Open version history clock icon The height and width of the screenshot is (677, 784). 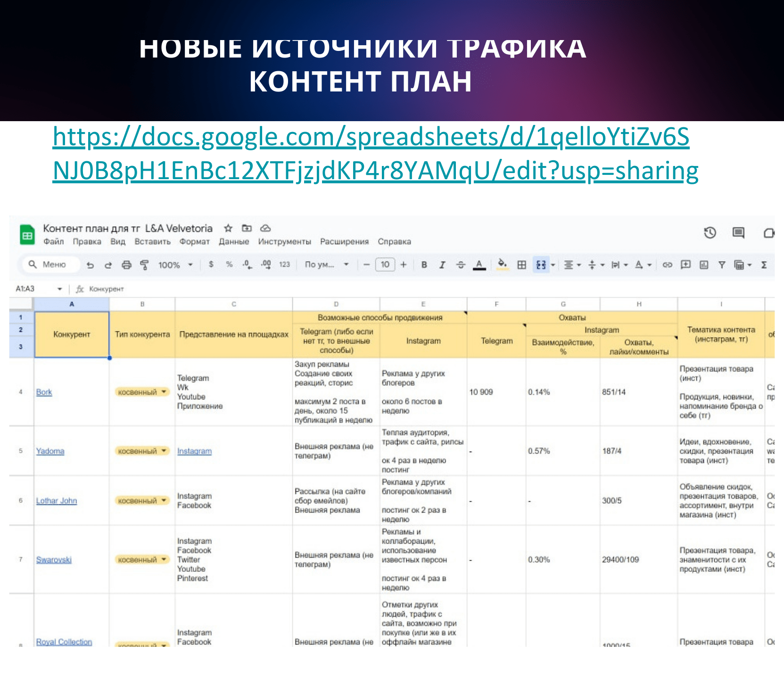(710, 232)
